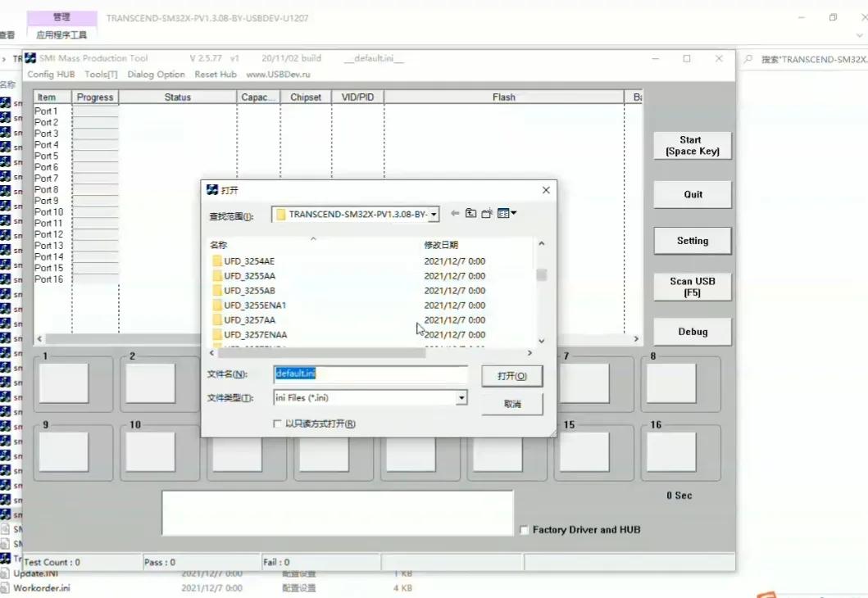Viewport: 868px width, 598px height.
Task: Select the UFD_3254AE folder icon
Action: tap(217, 261)
